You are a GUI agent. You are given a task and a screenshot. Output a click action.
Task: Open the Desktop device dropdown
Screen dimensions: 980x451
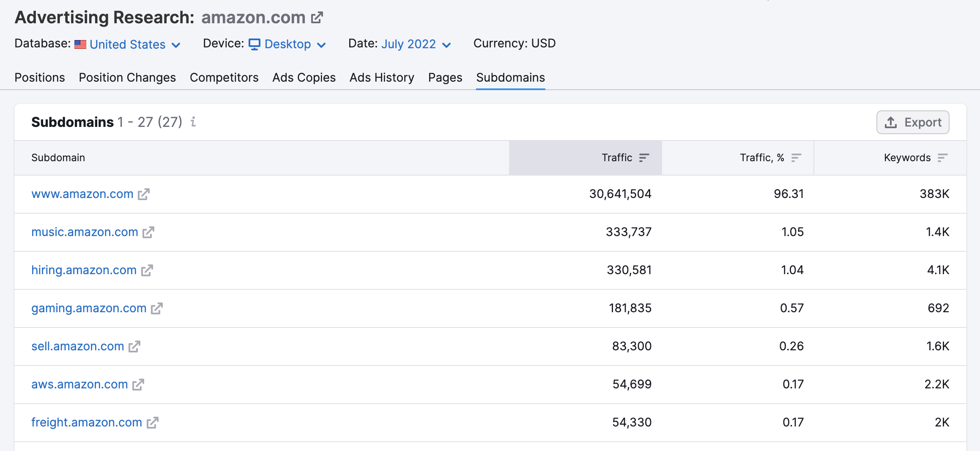(x=287, y=44)
